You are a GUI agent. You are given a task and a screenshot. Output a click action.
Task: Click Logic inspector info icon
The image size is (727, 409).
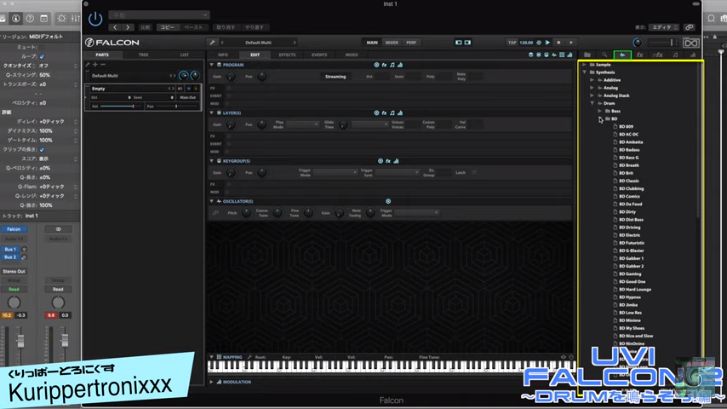tap(16, 19)
